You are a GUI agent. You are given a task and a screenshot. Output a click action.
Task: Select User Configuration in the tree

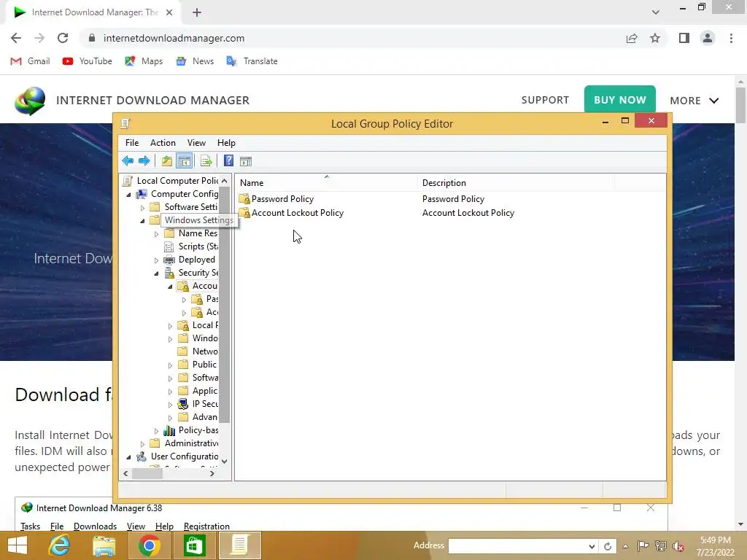185,456
